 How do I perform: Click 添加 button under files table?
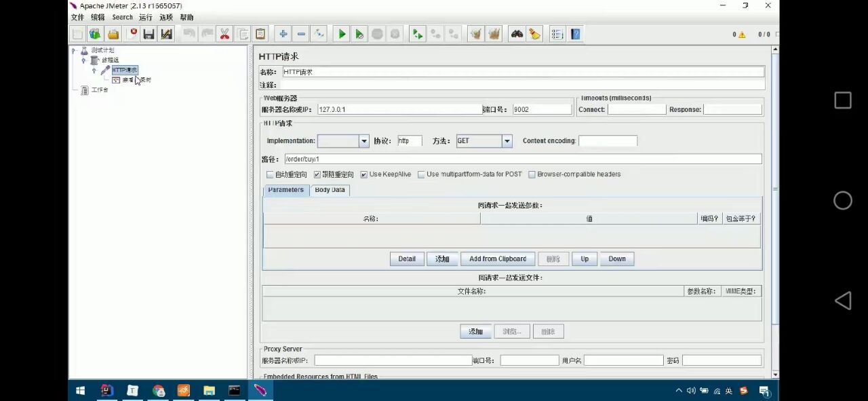(476, 332)
